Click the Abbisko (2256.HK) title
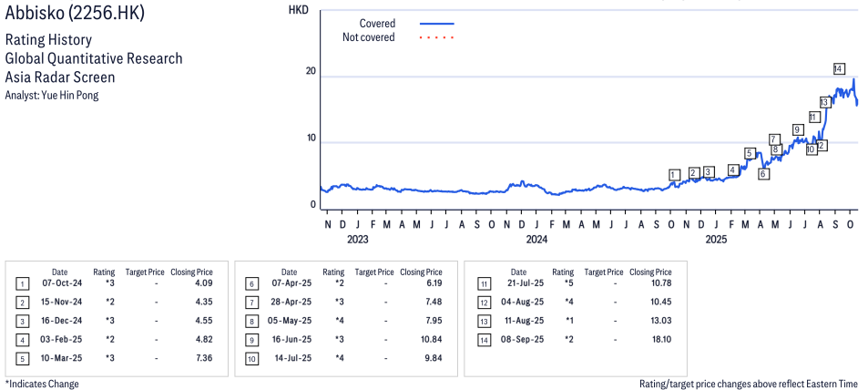The image size is (868, 390). 75,15
